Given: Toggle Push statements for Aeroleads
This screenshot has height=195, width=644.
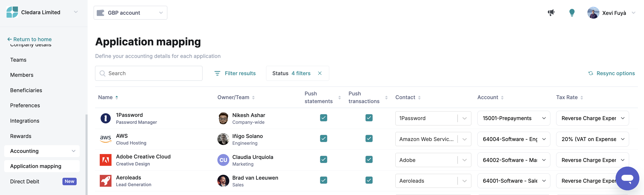Looking at the screenshot, I should click(x=323, y=180).
